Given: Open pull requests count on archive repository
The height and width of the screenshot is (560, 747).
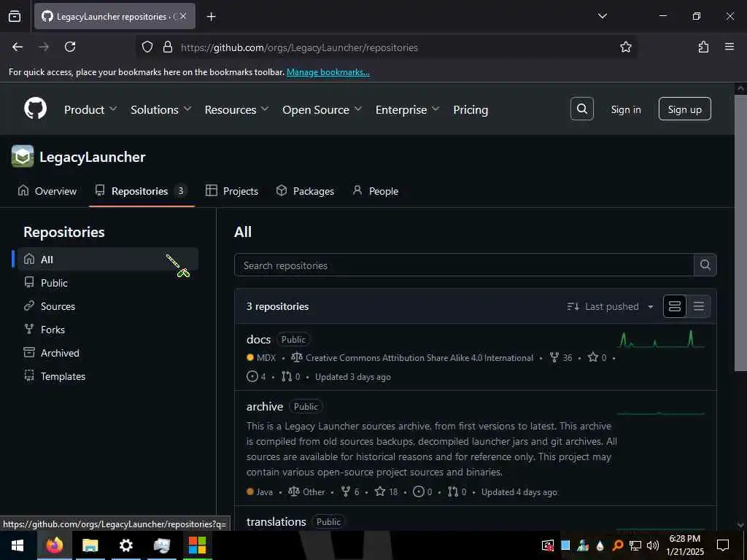Looking at the screenshot, I should pos(457,492).
